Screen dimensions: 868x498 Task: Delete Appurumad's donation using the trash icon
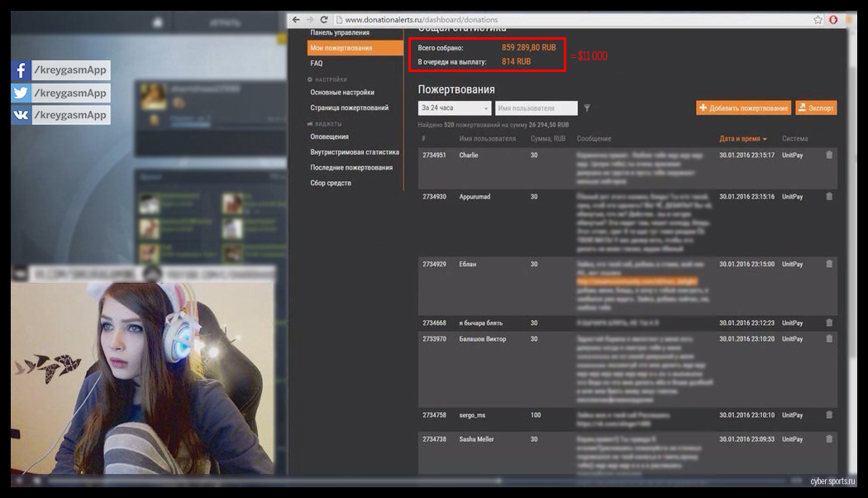(829, 197)
